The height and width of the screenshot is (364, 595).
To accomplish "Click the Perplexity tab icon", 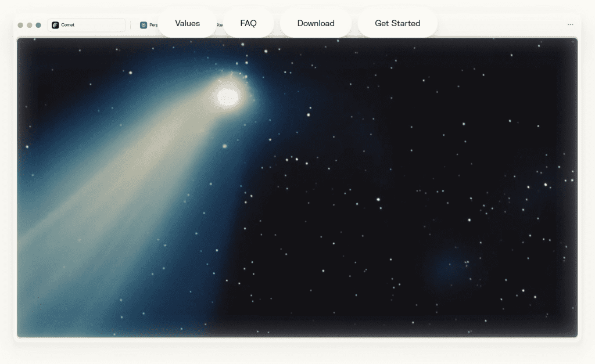I will [144, 25].
